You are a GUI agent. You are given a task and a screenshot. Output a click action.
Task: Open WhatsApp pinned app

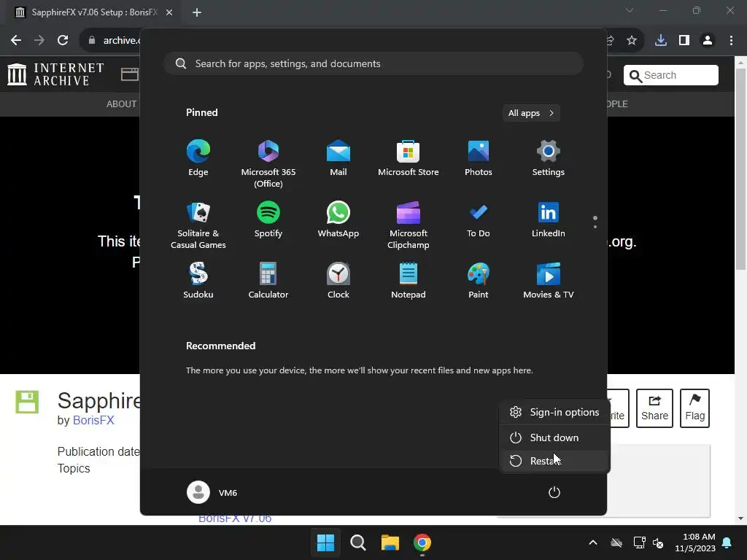(338, 219)
